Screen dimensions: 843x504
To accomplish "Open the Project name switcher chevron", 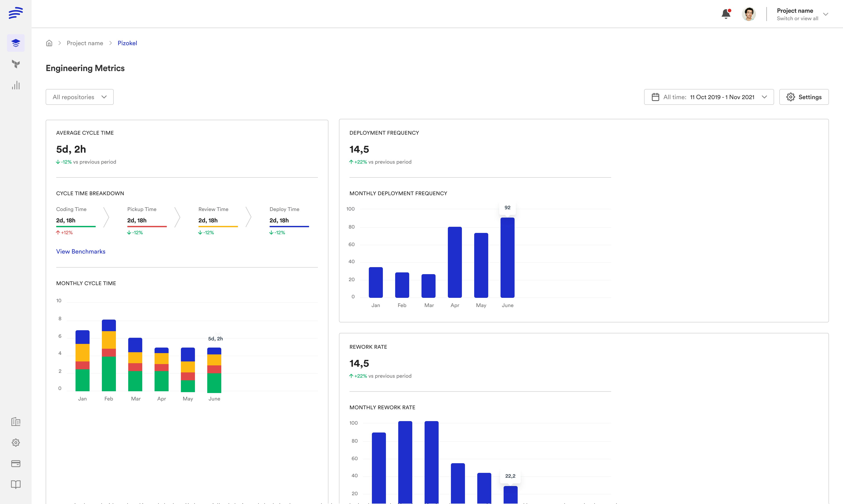I will (826, 14).
